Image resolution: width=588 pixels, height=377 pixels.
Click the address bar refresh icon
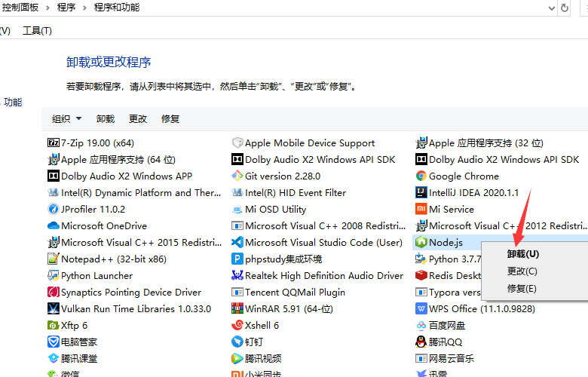pyautogui.click(x=565, y=8)
